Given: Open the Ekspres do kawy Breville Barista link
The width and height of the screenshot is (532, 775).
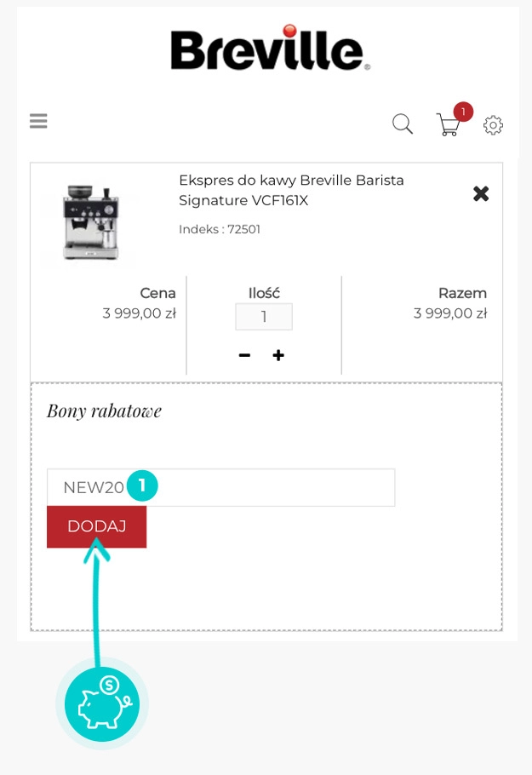Looking at the screenshot, I should [x=291, y=191].
